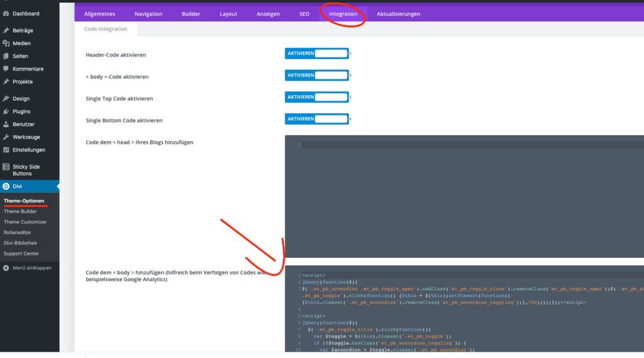Select the Code-Integration subtab
644x358 pixels.
click(106, 29)
